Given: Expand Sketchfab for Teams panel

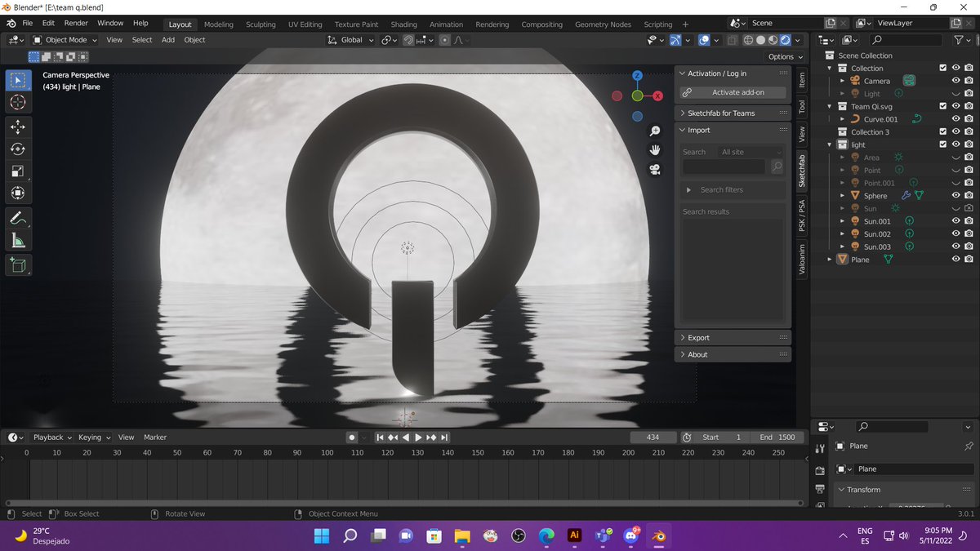Looking at the screenshot, I should 733,113.
